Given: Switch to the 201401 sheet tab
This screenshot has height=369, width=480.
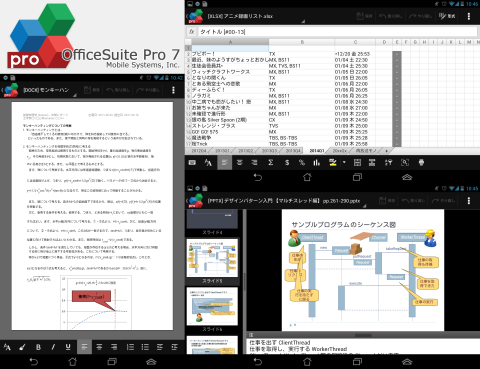Looking at the screenshot, I should click(317, 151).
